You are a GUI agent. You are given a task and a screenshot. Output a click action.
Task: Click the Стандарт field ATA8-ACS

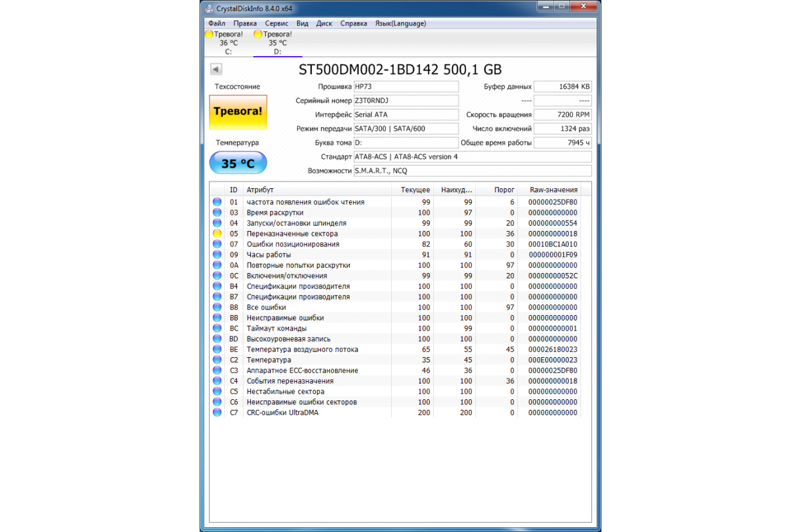tap(472, 157)
